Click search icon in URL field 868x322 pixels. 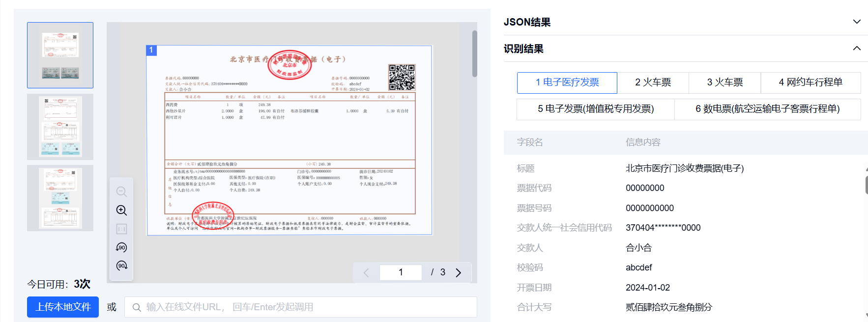137,307
